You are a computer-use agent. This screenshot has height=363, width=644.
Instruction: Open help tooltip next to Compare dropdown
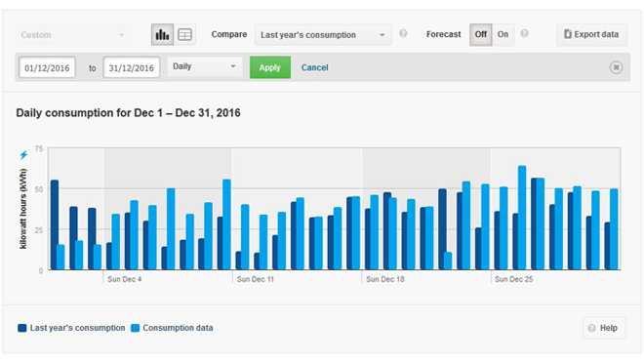pos(403,34)
